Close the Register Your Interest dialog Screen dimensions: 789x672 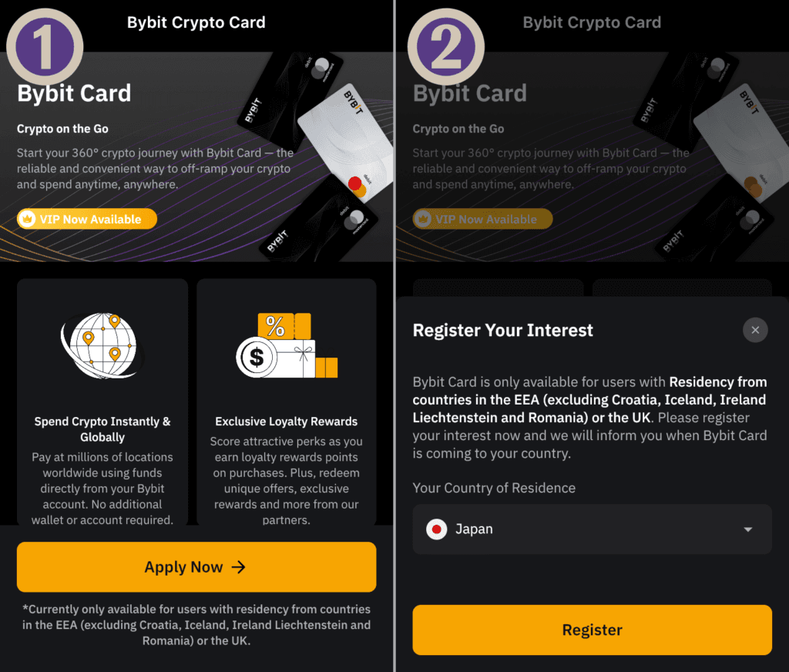755,330
